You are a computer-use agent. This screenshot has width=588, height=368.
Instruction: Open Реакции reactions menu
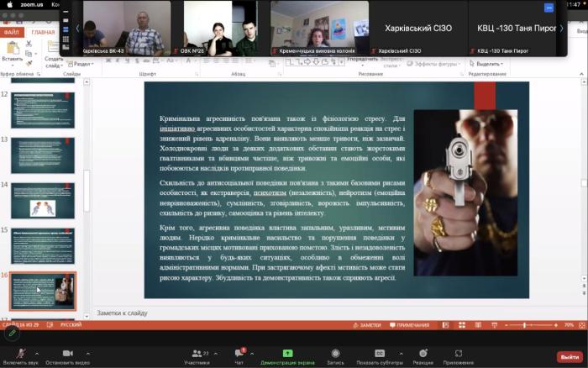pyautogui.click(x=423, y=353)
